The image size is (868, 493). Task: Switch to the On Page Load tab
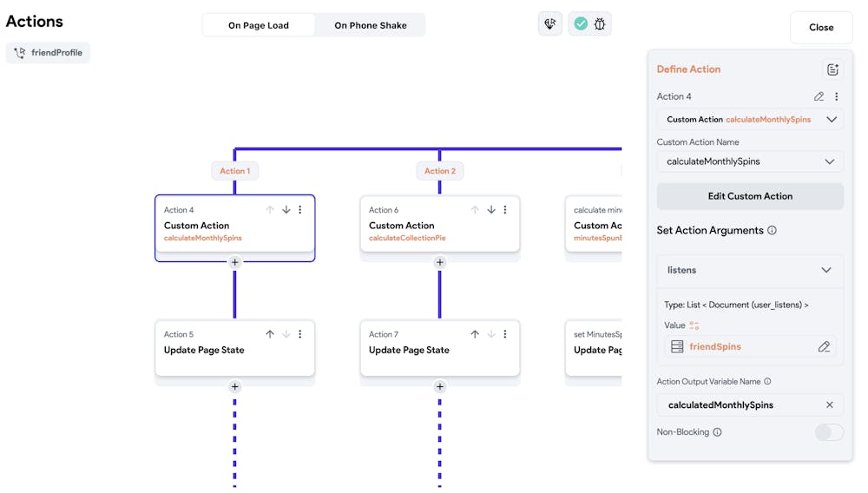(x=259, y=25)
